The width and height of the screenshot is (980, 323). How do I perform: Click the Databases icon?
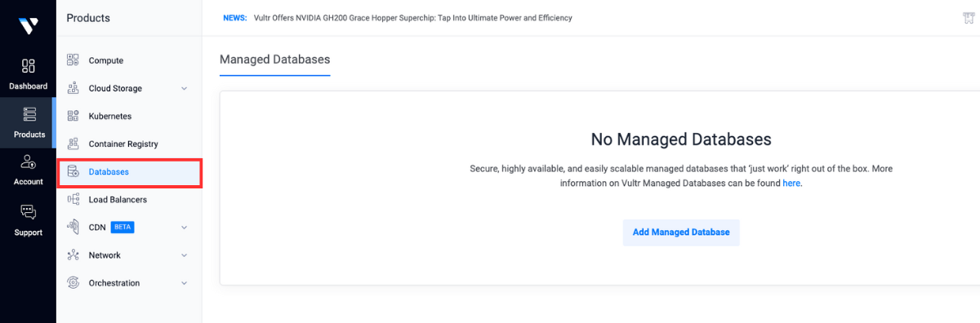coord(73,172)
